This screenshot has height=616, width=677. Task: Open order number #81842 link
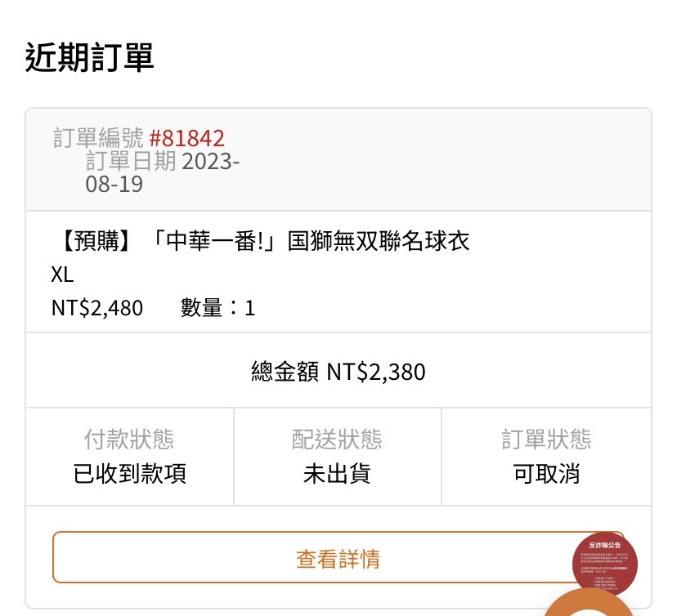click(187, 138)
